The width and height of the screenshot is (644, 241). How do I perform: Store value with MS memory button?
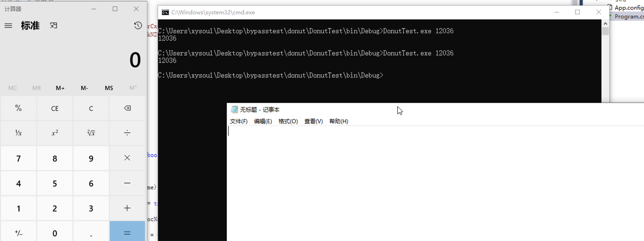tap(109, 88)
